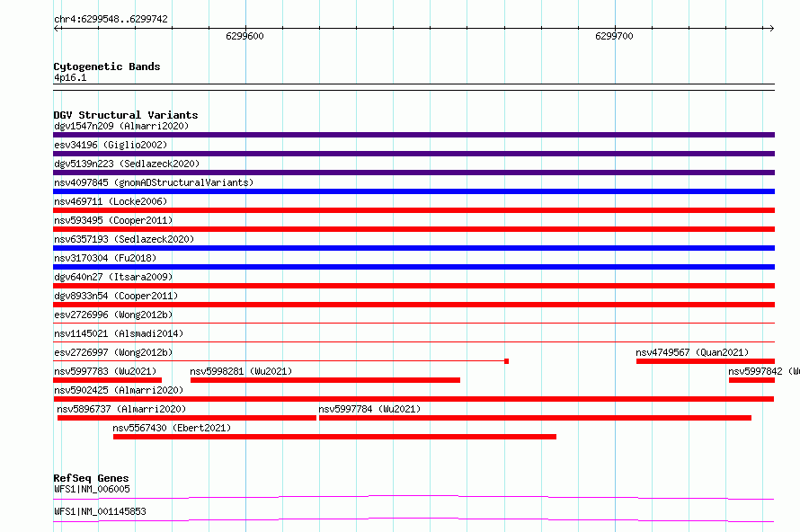Click the red bar of nsv5997784
This screenshot has height=532, width=800.
535,418
